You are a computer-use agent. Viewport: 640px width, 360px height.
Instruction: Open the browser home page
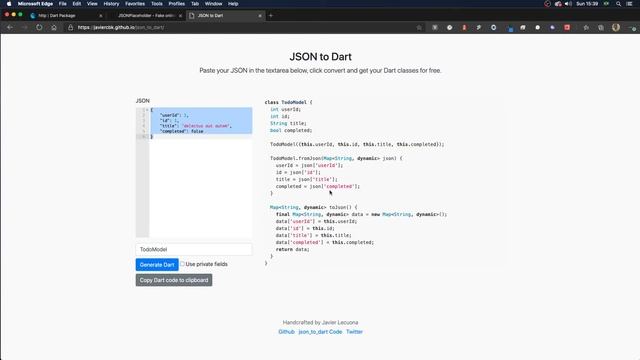coord(54,27)
